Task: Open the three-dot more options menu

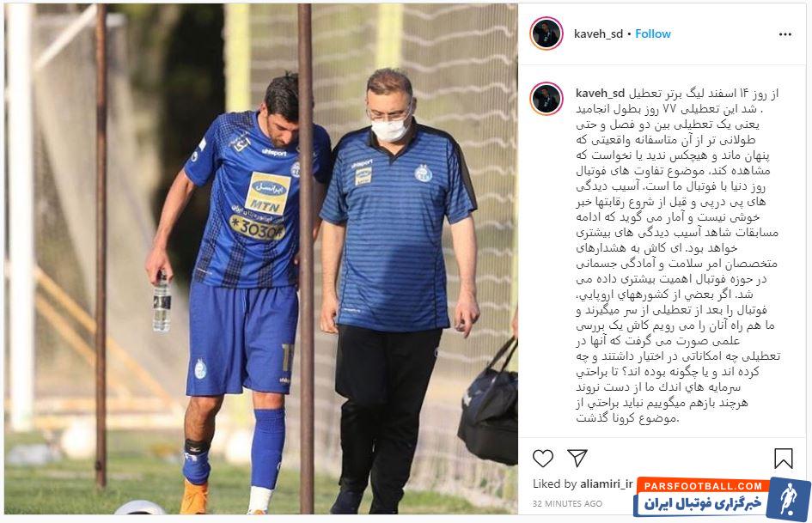Action: 785,34
